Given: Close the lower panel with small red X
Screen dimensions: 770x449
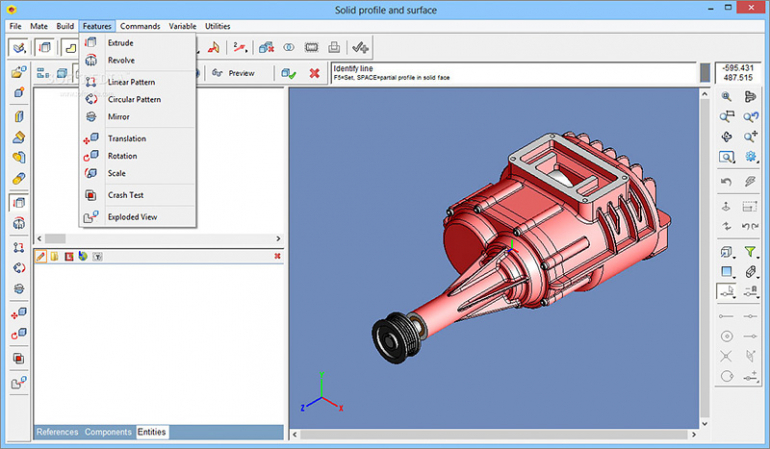Looking at the screenshot, I should [x=277, y=257].
